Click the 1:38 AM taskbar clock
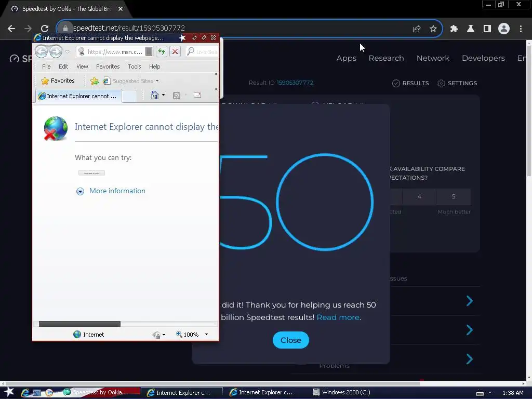Viewport: 532px width, 399px height. (513, 393)
